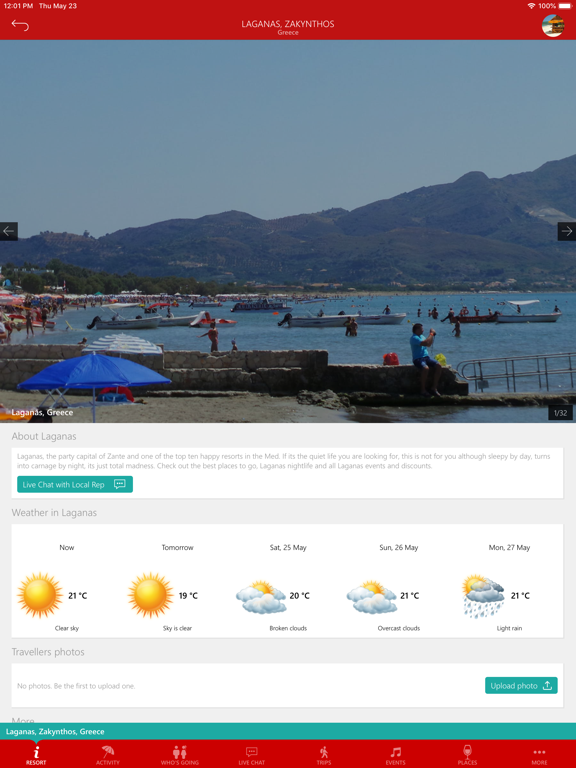This screenshot has height=768, width=576.
Task: Show previous photo with left arrow
Action: coord(9,231)
